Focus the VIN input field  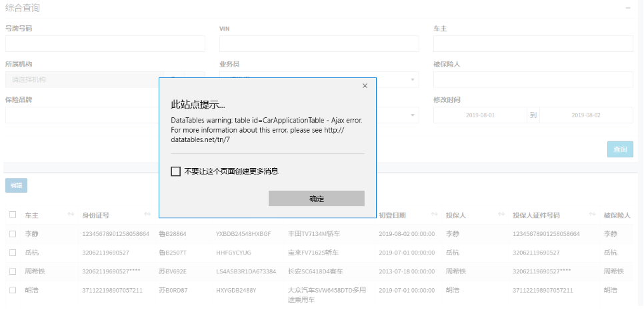coord(319,43)
